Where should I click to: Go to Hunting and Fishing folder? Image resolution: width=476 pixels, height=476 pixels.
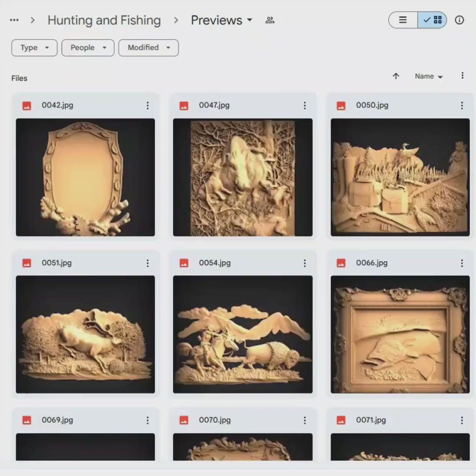pos(104,20)
